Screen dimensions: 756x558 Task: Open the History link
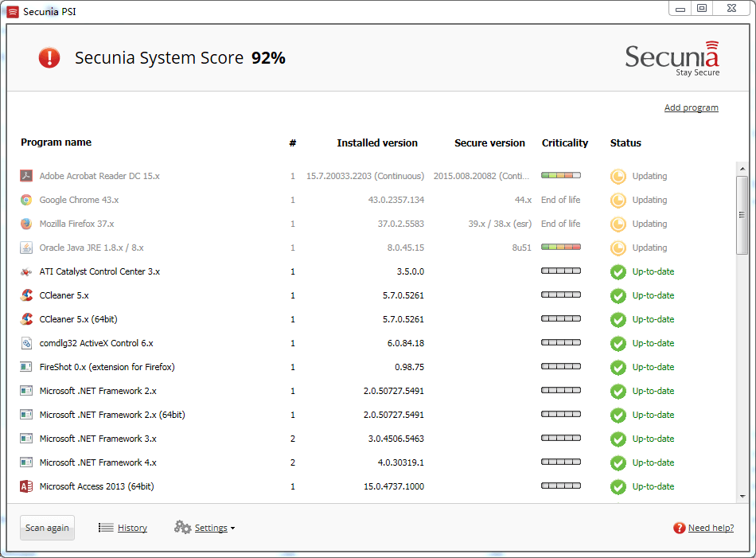point(132,528)
